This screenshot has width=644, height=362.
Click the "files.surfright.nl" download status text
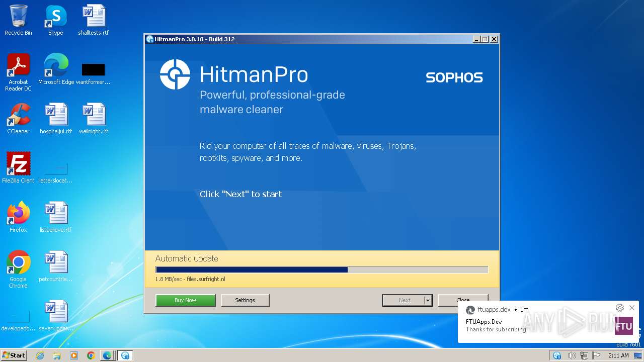pyautogui.click(x=206, y=279)
